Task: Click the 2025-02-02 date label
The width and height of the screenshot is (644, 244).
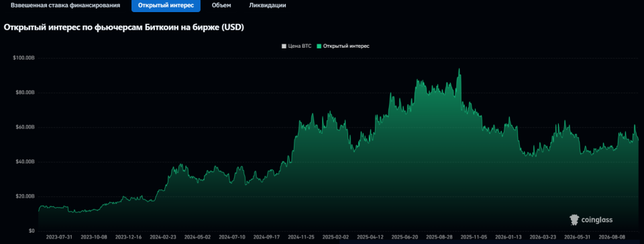Action: 335,237
